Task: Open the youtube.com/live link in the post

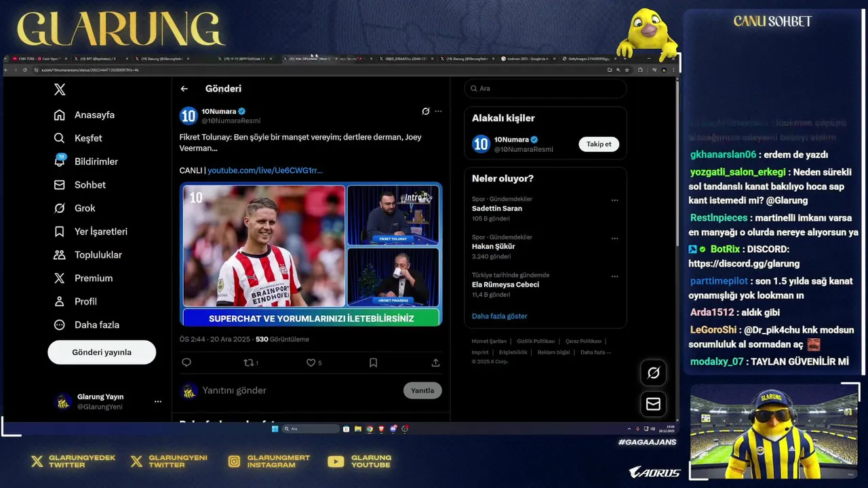Action: pyautogui.click(x=265, y=171)
